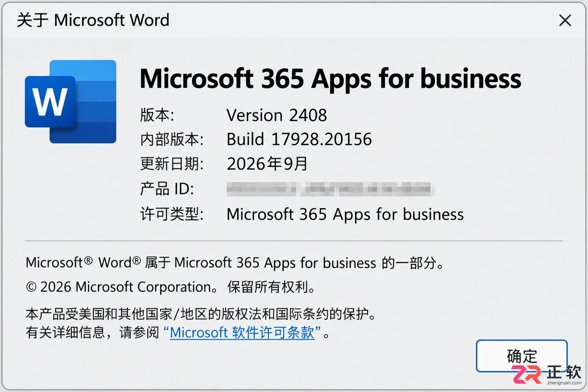Image resolution: width=588 pixels, height=392 pixels.
Task: Click the Build 17928.20156 value
Action: (299, 140)
